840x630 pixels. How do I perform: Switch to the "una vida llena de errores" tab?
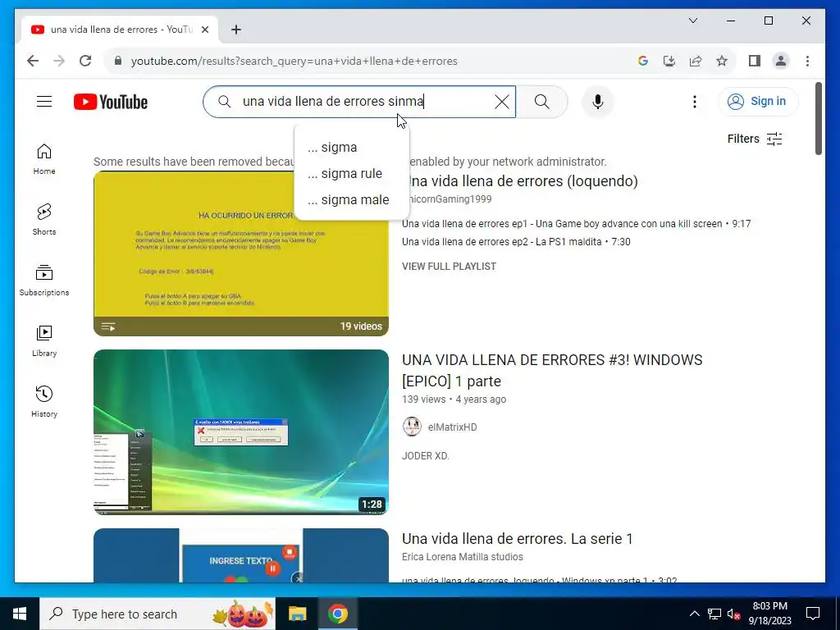click(120, 30)
